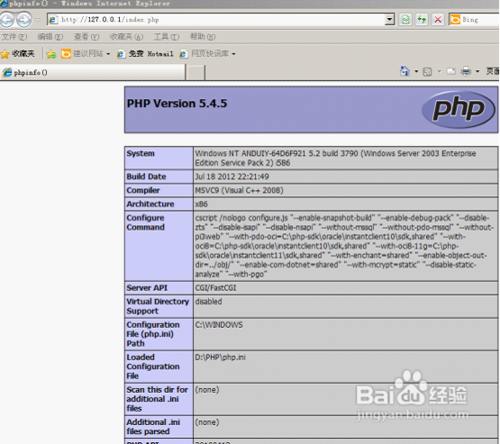This screenshot has height=444, width=500.
Task: Click the Configure Command label
Action: (x=146, y=222)
